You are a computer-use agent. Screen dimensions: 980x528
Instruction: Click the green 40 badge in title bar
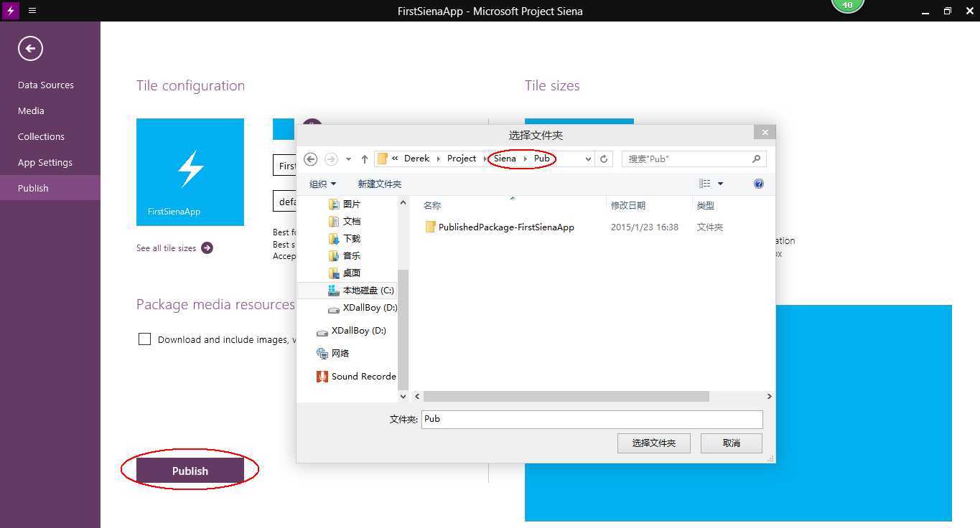pos(847,6)
